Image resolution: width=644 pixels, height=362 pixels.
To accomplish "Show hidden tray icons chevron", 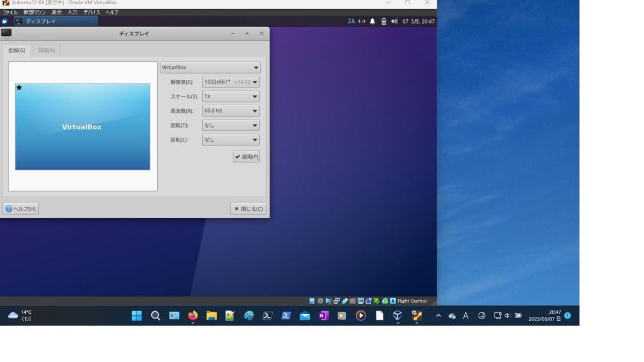I will 438,316.
